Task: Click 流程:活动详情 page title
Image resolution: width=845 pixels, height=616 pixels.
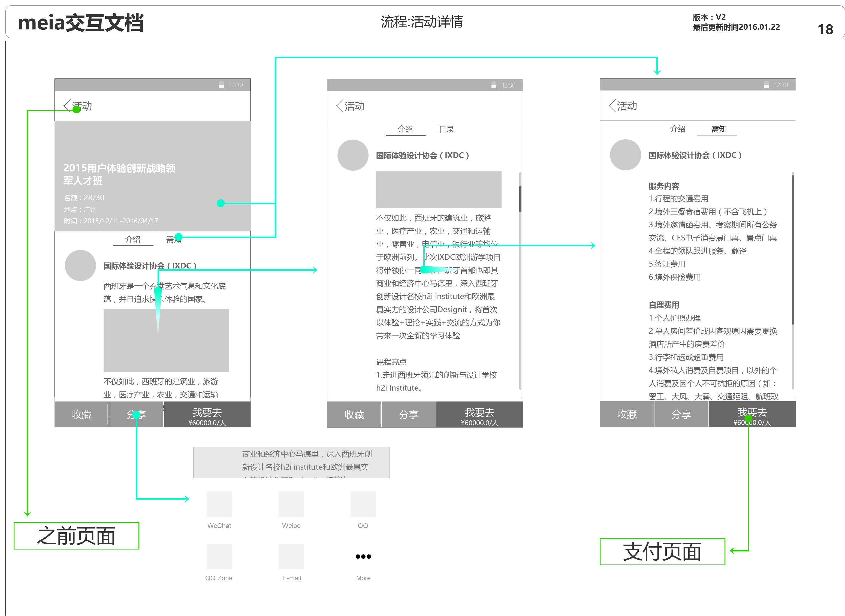Action: [x=422, y=22]
